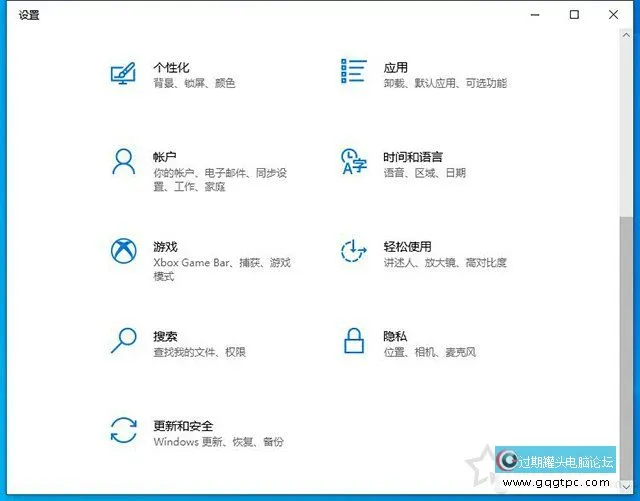Select the 搜索 heading
This screenshot has width=640, height=501.
point(165,336)
